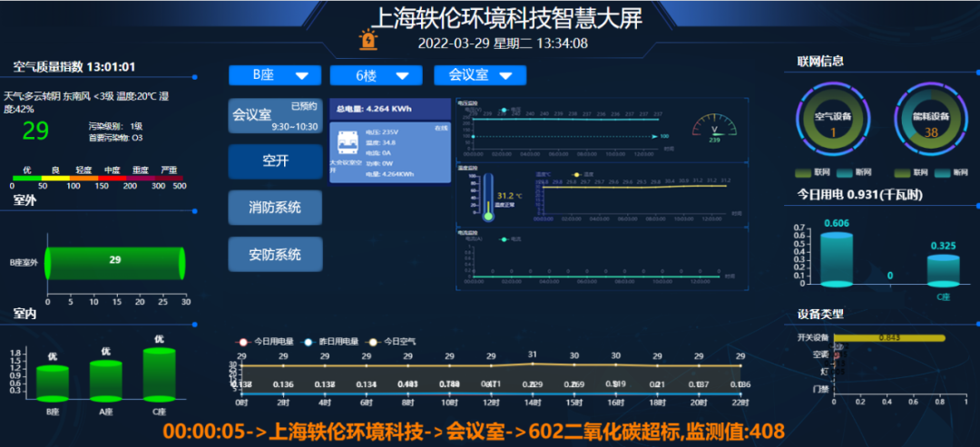Click the 室内 section heading
980x447 pixels.
click(x=24, y=314)
